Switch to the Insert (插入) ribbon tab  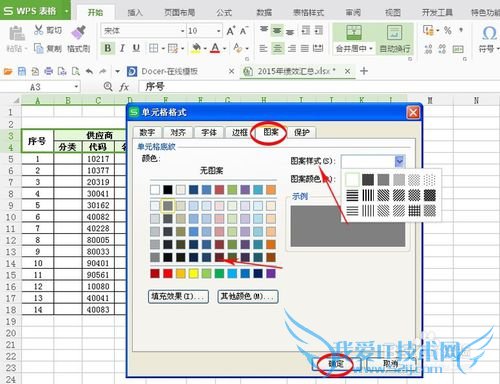(x=135, y=12)
